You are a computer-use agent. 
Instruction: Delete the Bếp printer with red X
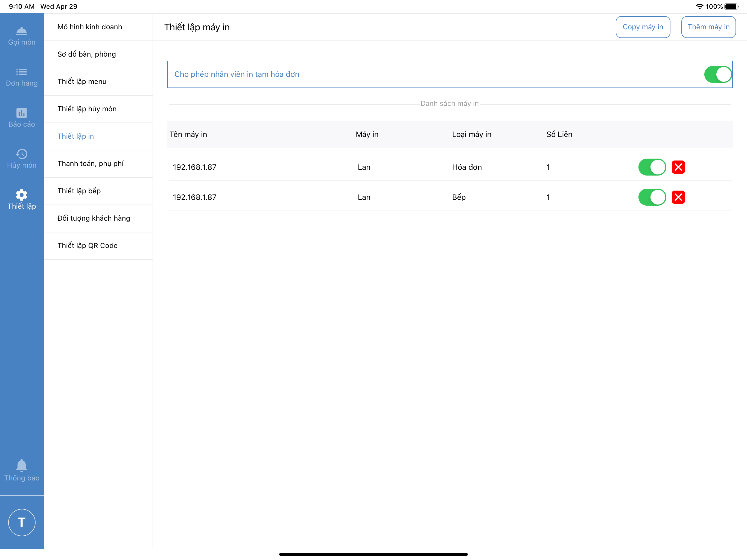click(x=678, y=197)
